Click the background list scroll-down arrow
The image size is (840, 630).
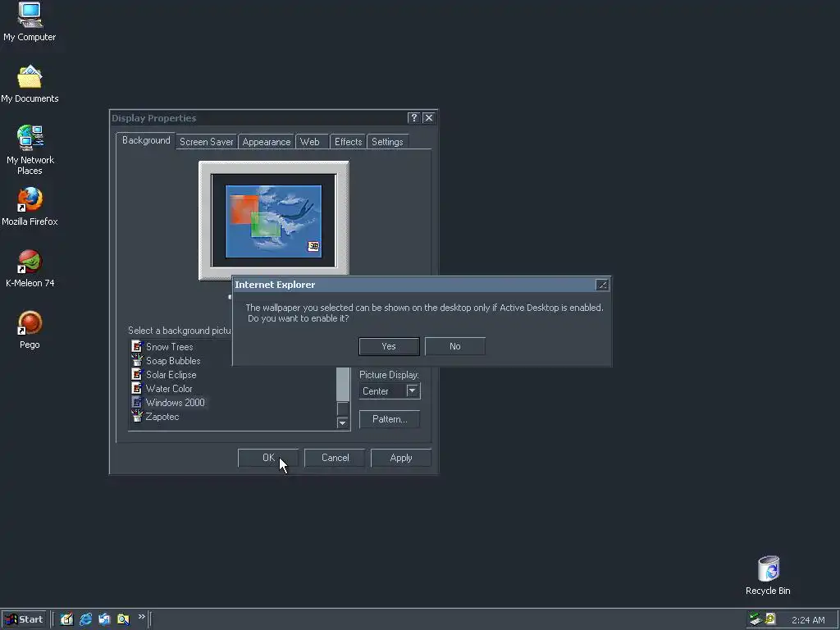tap(342, 423)
